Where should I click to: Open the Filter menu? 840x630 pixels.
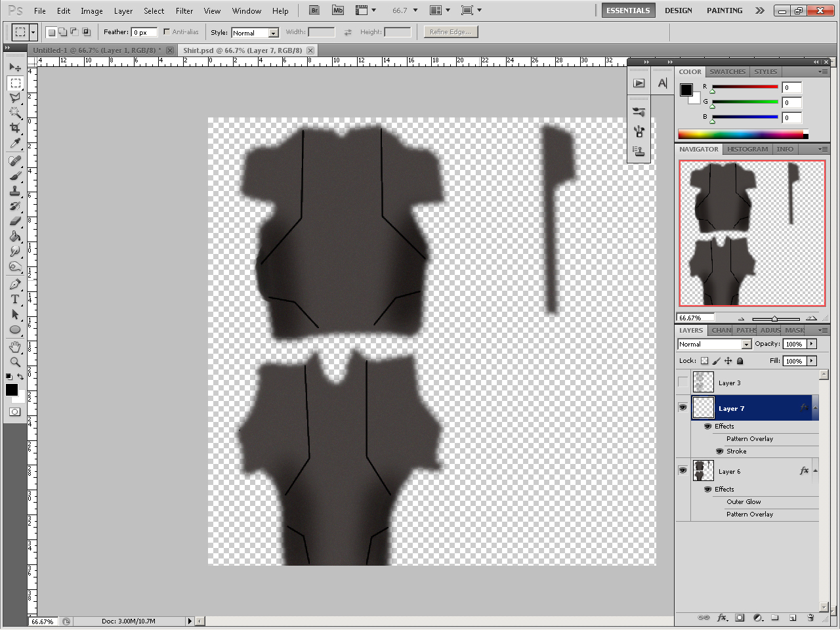(184, 10)
